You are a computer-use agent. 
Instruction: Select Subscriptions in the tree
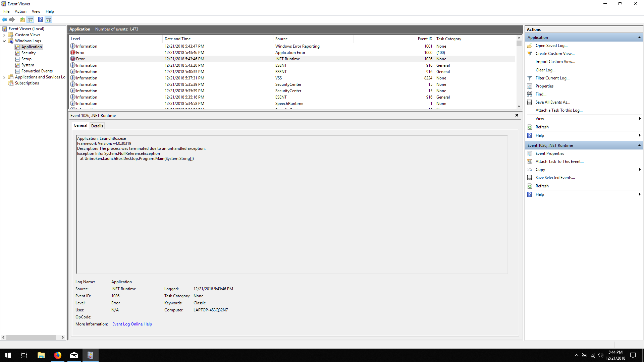(27, 83)
